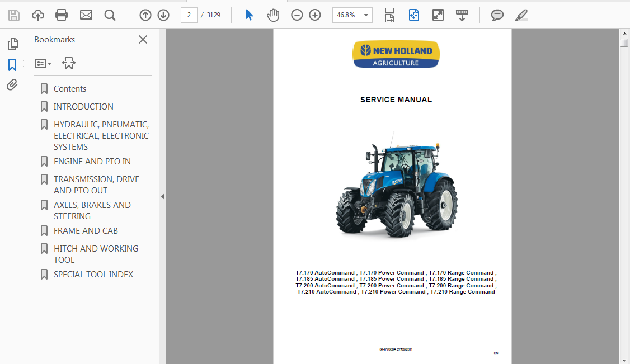This screenshot has width=630, height=364.
Task: Open HYDRAULIC, PNEUMATIC, ELECTRICAL bookmark
Action: (101, 136)
